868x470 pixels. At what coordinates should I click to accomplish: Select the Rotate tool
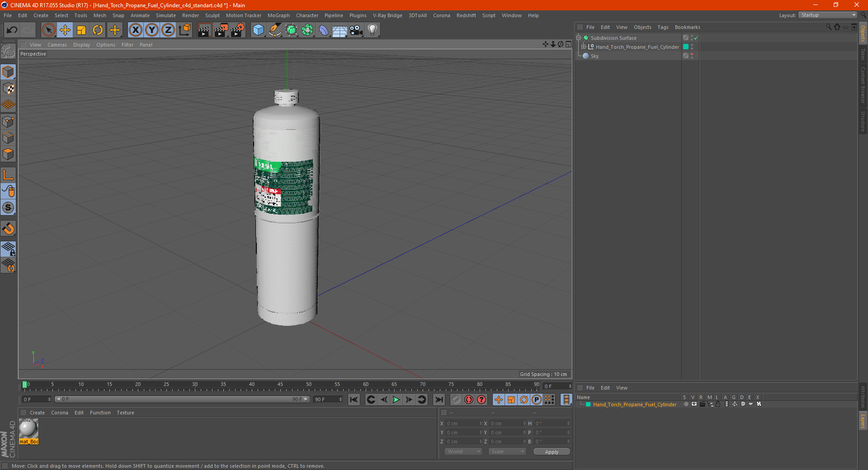pyautogui.click(x=98, y=30)
